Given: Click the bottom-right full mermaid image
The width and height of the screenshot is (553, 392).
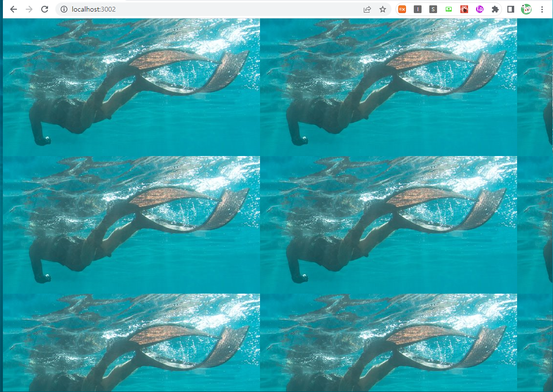Looking at the screenshot, I should [389, 343].
